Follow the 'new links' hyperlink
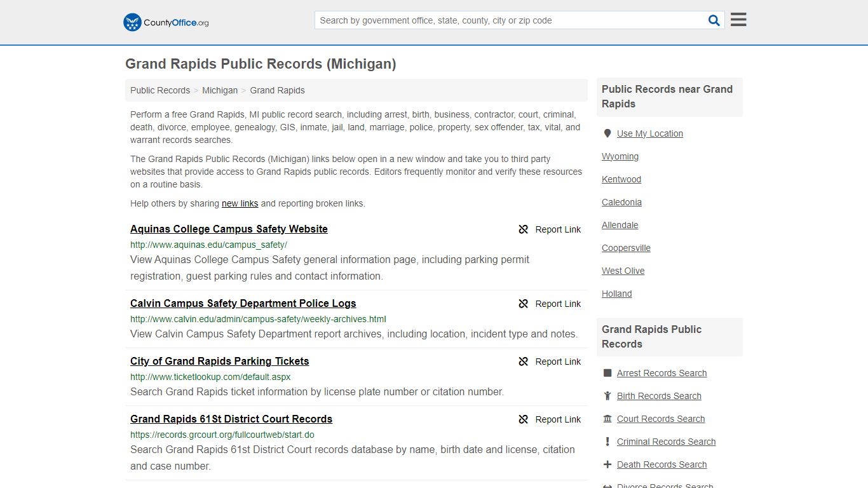 tap(240, 203)
